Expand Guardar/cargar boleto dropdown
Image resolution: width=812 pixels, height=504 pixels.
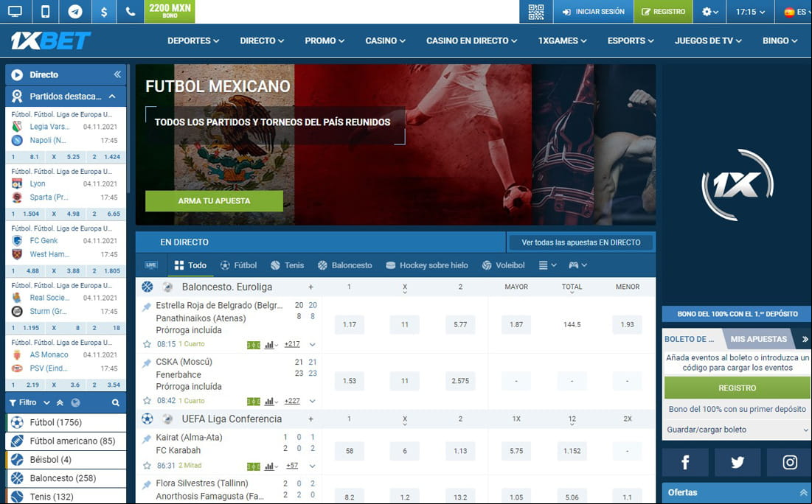coord(736,430)
